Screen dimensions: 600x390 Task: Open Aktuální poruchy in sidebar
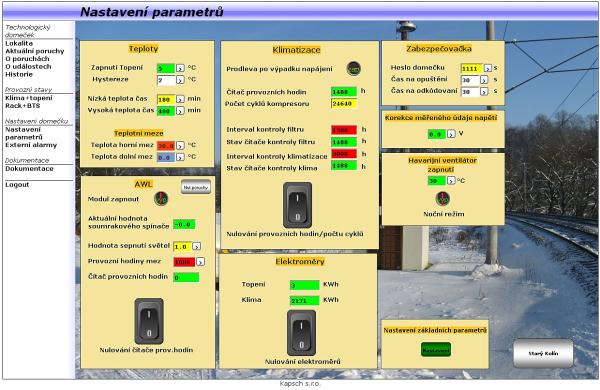[x=35, y=51]
